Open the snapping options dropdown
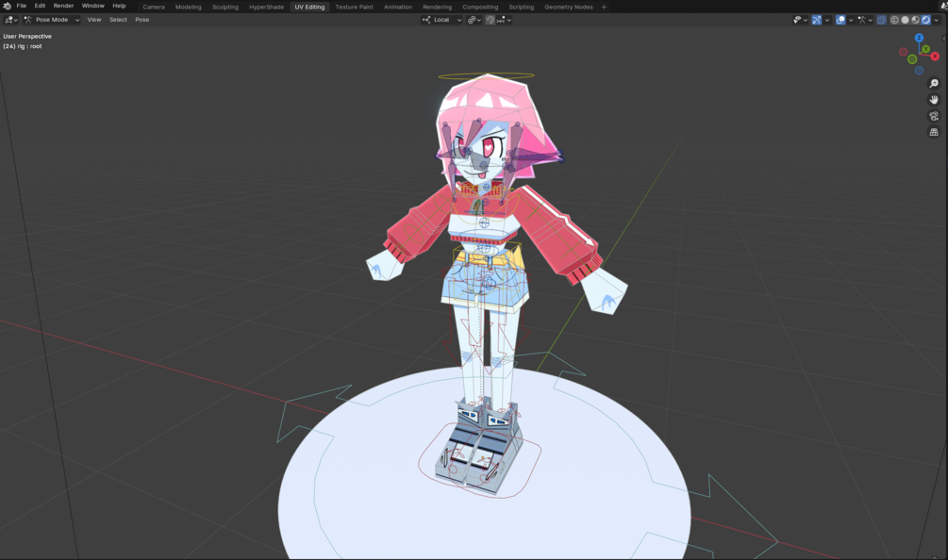Image resolution: width=948 pixels, height=560 pixels. [x=505, y=20]
